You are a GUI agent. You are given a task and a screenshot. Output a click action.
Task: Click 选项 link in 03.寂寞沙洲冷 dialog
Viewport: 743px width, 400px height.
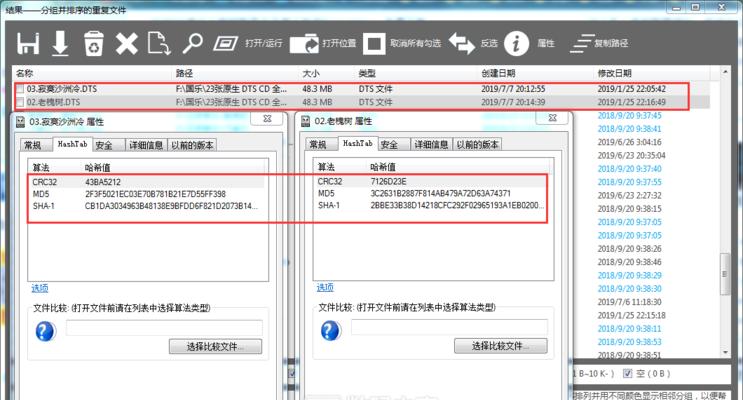point(40,288)
